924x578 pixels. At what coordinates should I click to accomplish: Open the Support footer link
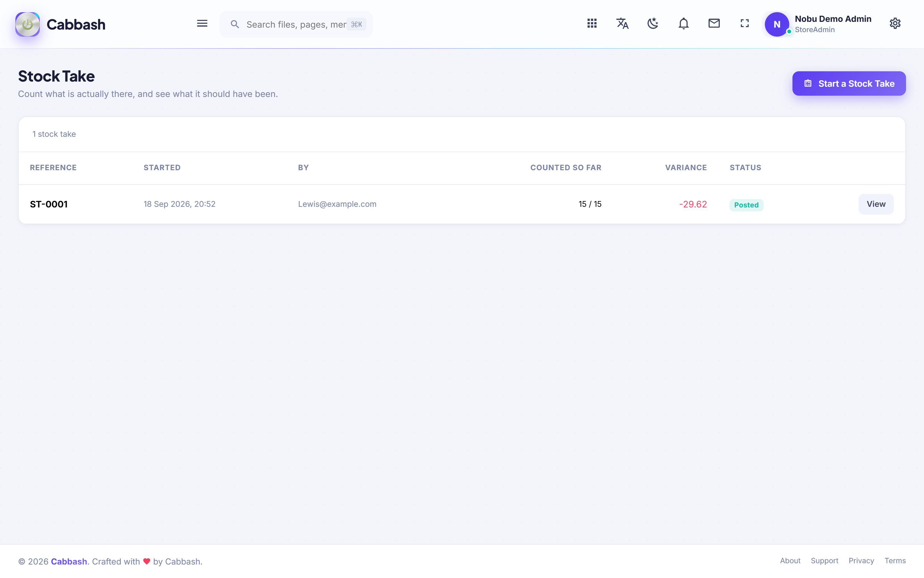824,561
